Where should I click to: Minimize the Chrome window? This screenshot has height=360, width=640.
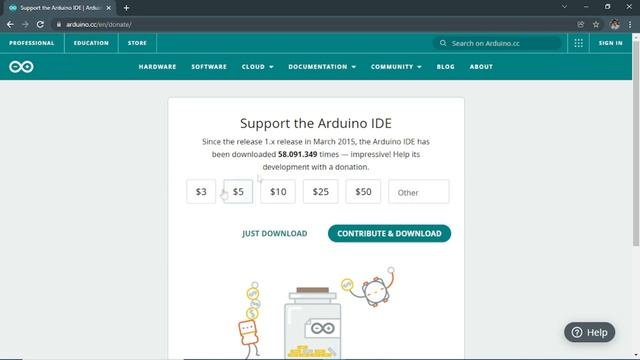586,7
